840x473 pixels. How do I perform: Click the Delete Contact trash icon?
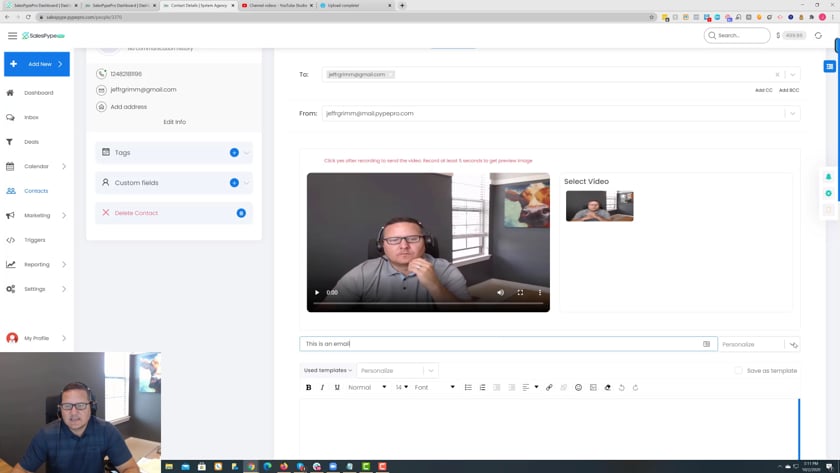[241, 213]
